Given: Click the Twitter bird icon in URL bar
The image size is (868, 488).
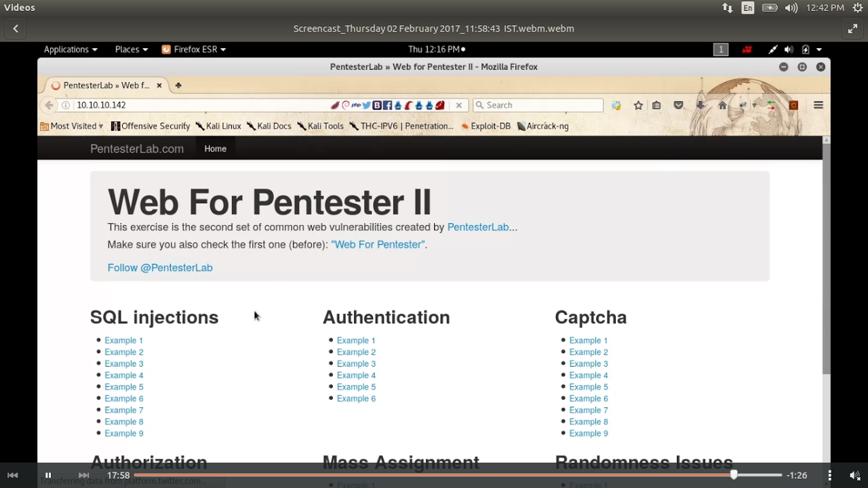Looking at the screenshot, I should 366,105.
